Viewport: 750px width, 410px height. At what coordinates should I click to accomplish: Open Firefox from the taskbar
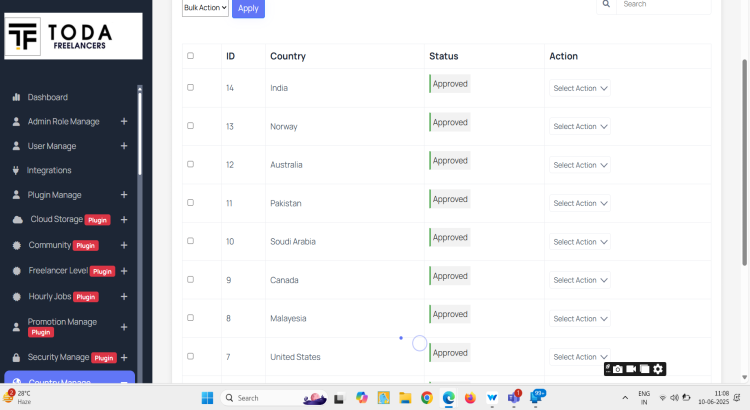point(470,398)
